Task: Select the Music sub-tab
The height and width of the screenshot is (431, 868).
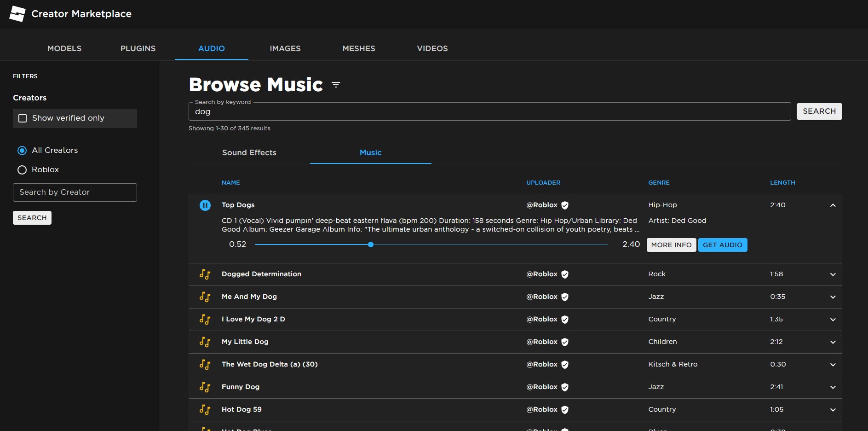Action: tap(371, 152)
